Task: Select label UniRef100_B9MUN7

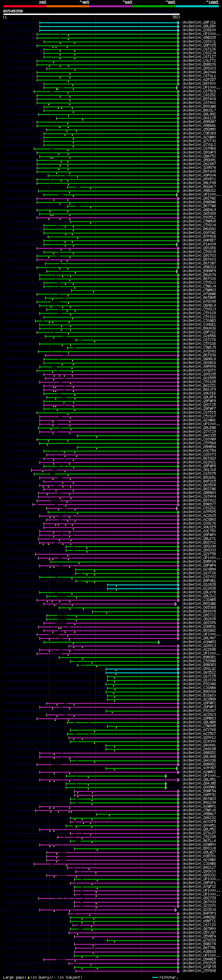Action: 199,122
